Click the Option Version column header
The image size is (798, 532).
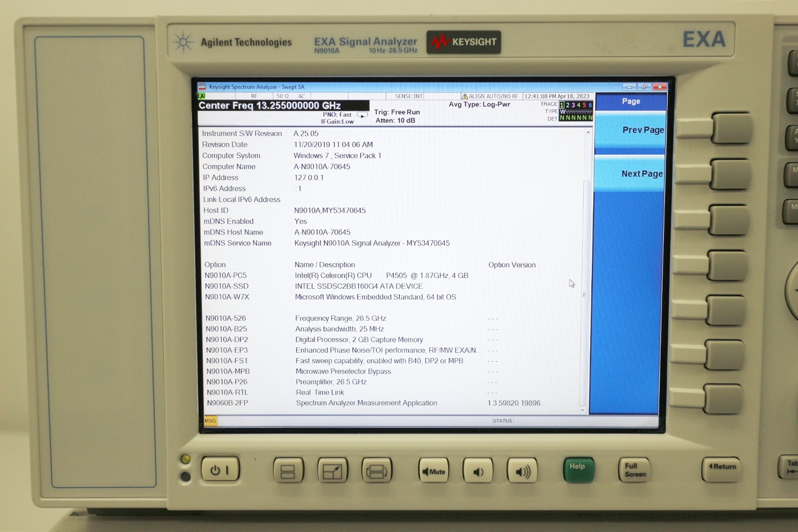[512, 265]
